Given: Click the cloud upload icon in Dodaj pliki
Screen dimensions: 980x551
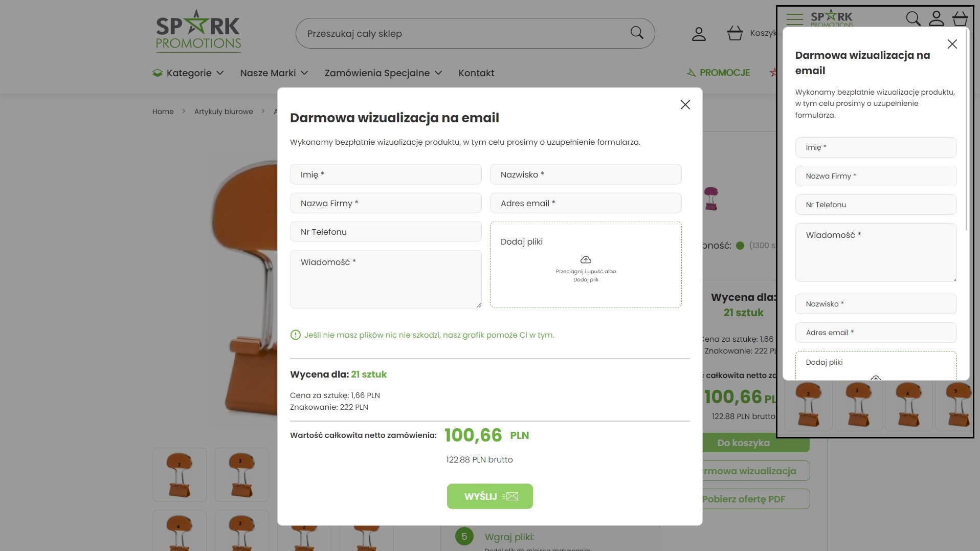Looking at the screenshot, I should (x=586, y=260).
